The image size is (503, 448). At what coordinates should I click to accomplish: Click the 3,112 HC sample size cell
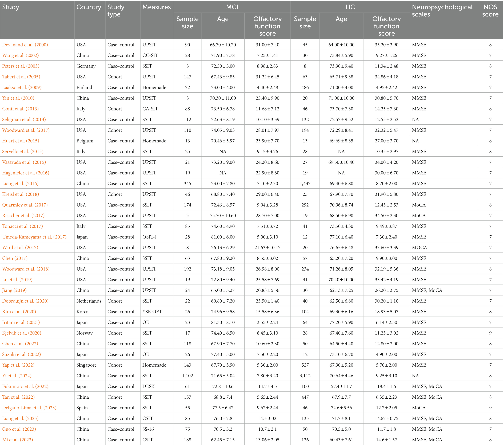pos(305,376)
